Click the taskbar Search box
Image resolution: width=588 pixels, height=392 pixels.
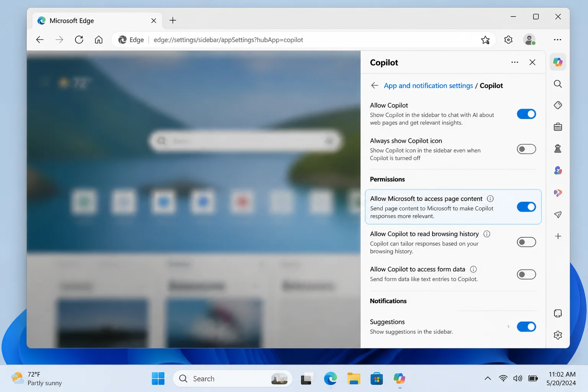(233, 379)
